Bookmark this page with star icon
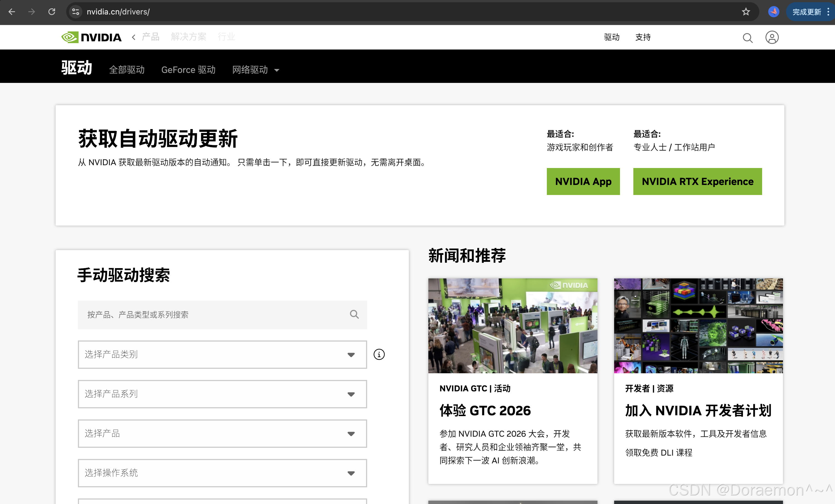The height and width of the screenshot is (504, 835). pos(745,12)
